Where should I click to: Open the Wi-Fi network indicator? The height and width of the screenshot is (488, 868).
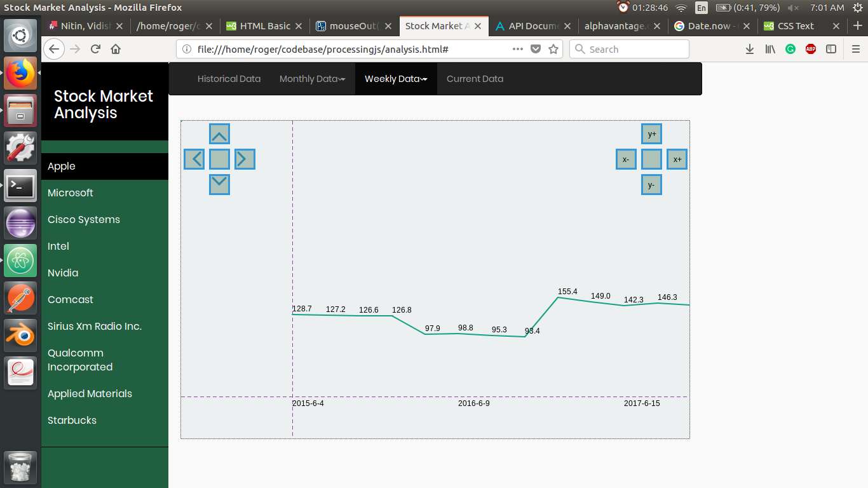tap(681, 8)
